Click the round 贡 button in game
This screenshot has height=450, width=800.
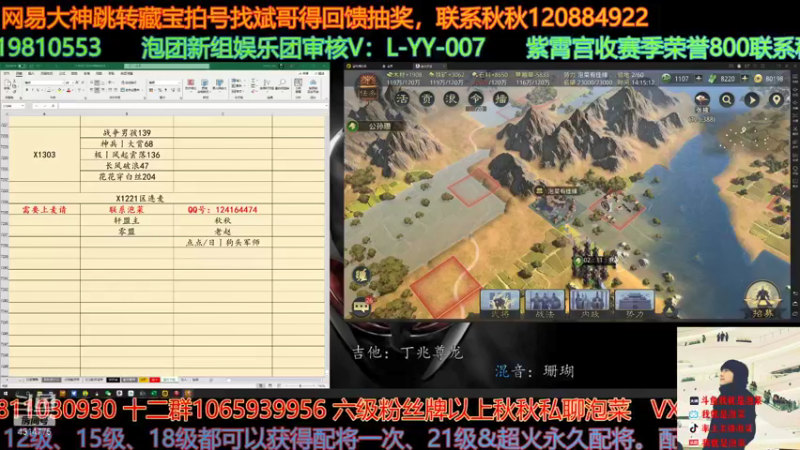(427, 99)
